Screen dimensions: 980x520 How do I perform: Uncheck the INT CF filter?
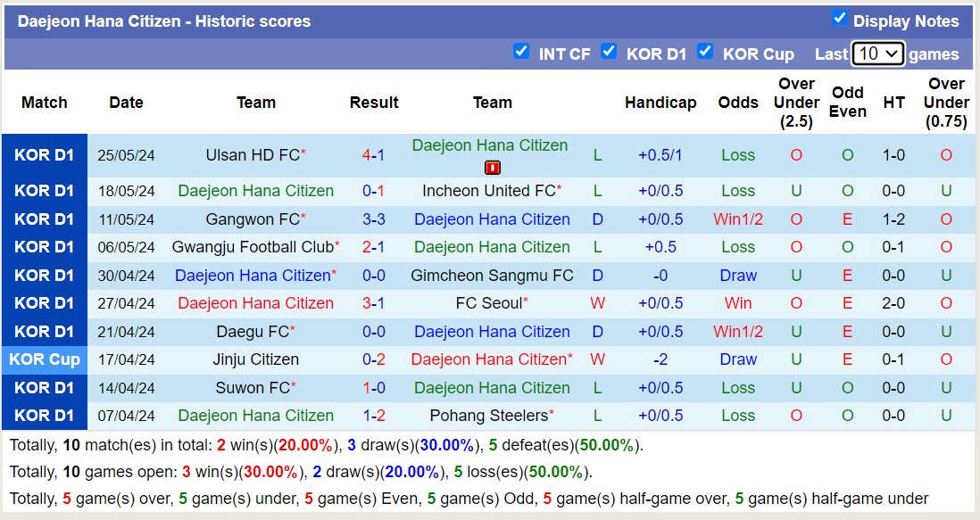[x=521, y=52]
